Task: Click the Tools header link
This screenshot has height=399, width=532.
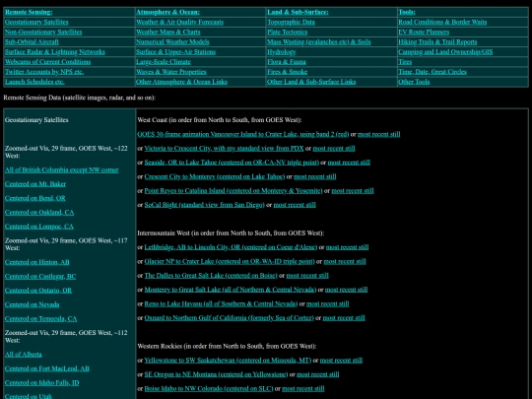Action: coord(407,12)
